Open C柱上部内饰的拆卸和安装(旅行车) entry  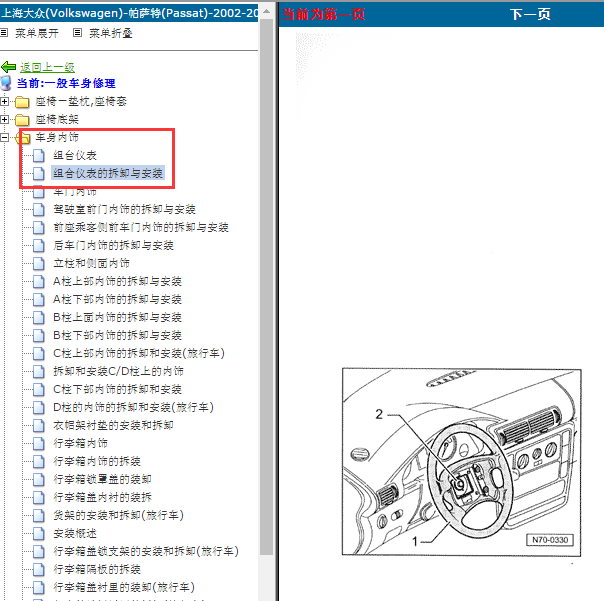(x=139, y=353)
